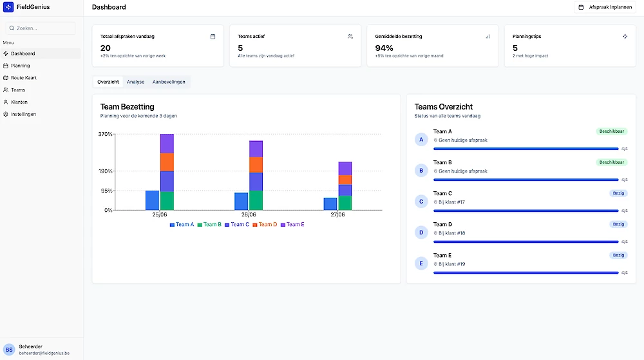Open the Instellingen gear icon
Image resolution: width=644 pixels, height=360 pixels.
6,114
